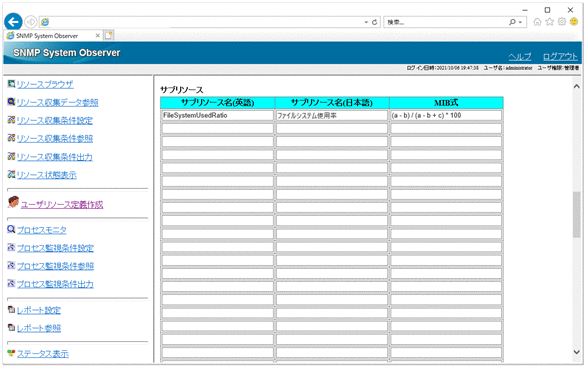Screen dimensions: 585x367
Task: Open the browser Tools gear icon
Action: click(x=562, y=22)
